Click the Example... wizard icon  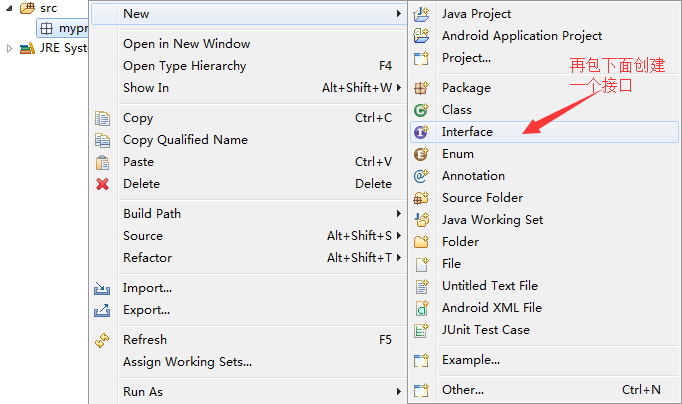(x=421, y=360)
